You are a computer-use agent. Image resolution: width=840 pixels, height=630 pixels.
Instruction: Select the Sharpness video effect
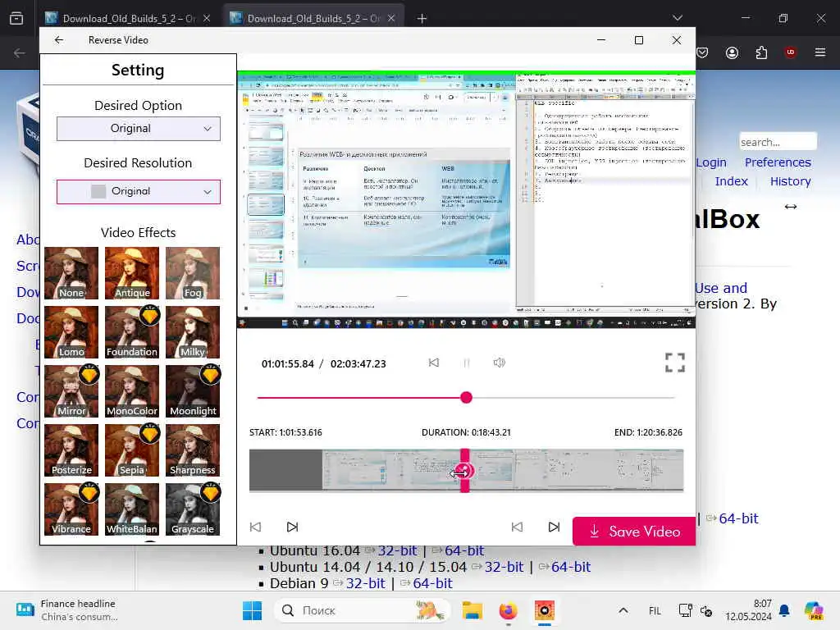click(x=192, y=450)
